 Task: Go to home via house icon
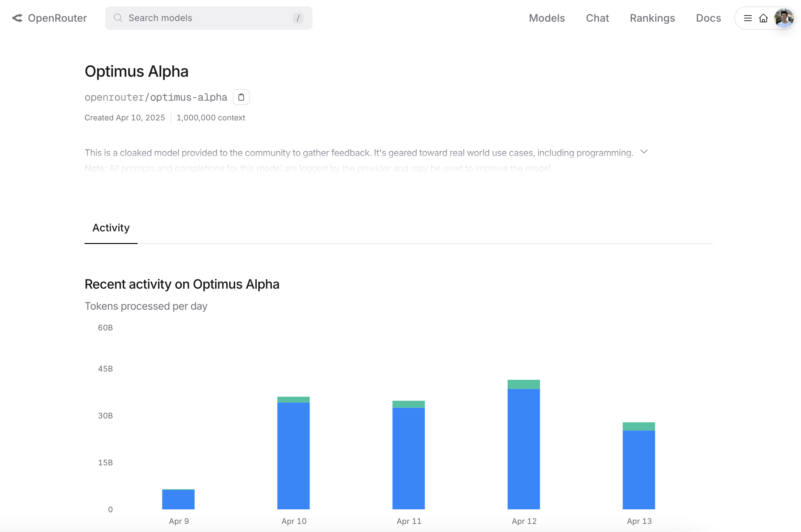coord(763,18)
